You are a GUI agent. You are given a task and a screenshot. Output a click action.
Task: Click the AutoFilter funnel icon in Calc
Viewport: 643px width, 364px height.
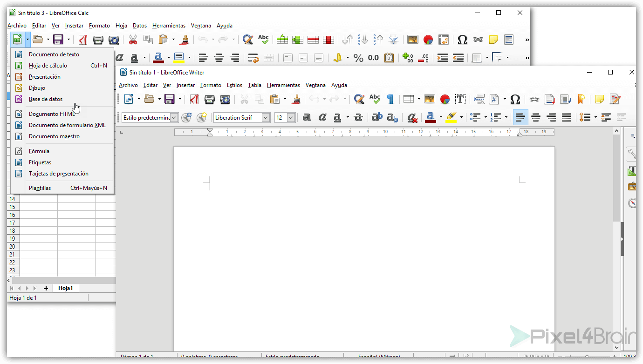coord(394,40)
